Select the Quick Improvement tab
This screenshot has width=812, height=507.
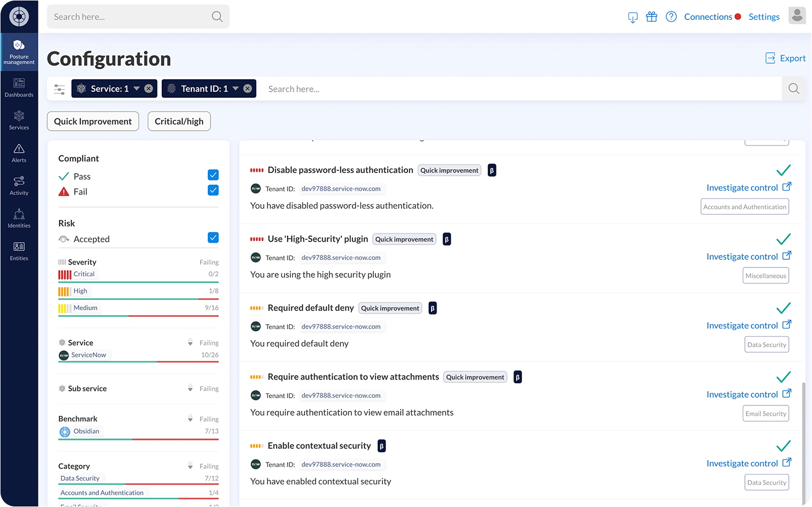pos(93,121)
